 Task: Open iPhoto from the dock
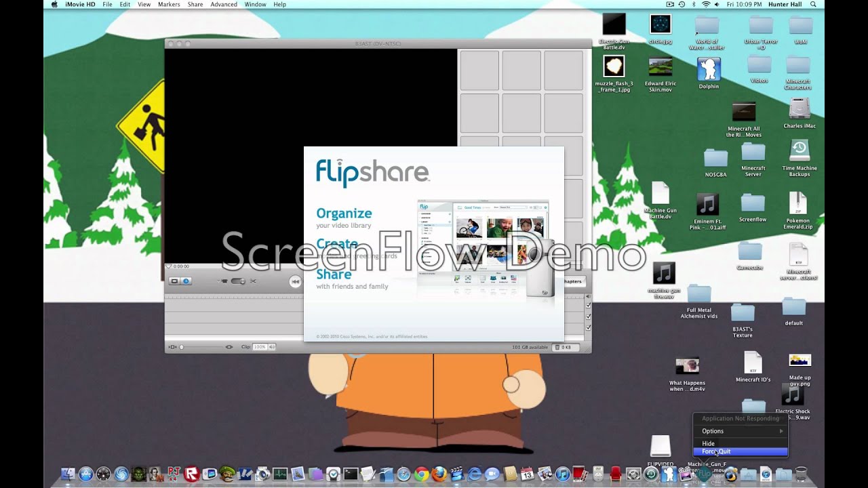(545, 474)
